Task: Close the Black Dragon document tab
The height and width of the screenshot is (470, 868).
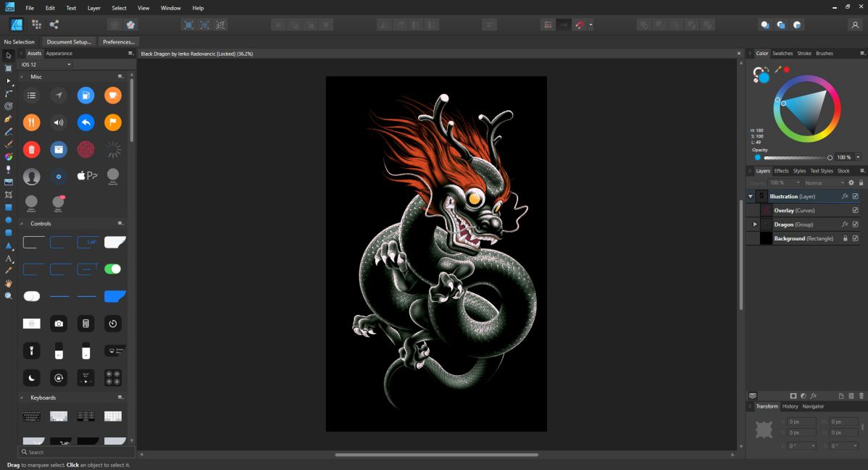Action: click(738, 54)
